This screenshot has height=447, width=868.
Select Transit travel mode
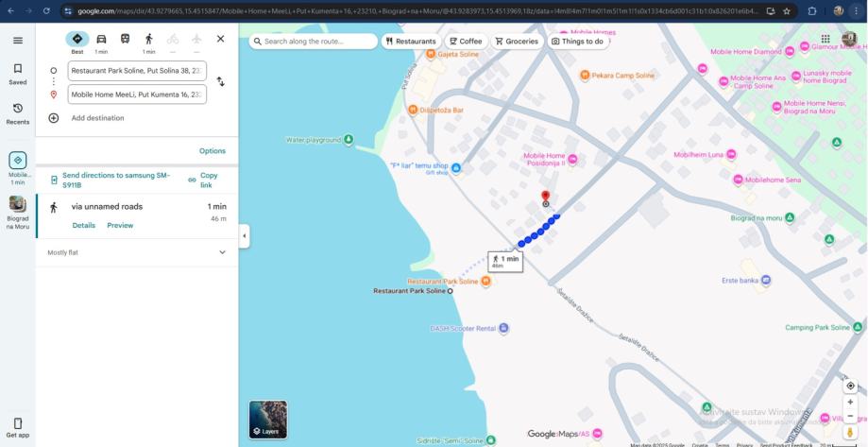pos(125,40)
